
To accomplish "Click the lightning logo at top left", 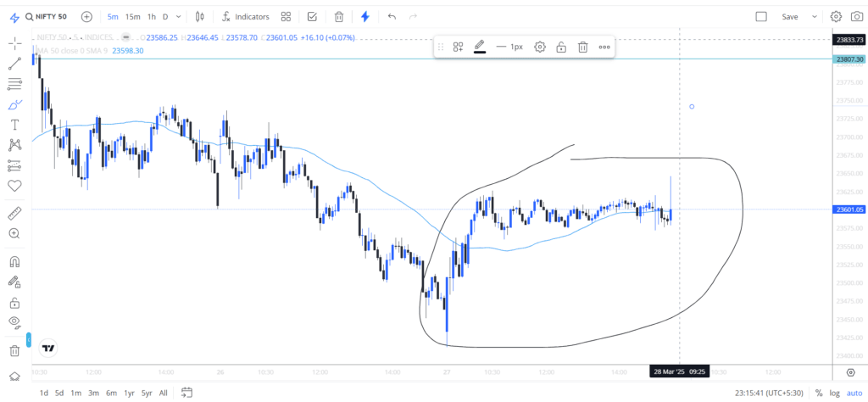I will (15, 17).
